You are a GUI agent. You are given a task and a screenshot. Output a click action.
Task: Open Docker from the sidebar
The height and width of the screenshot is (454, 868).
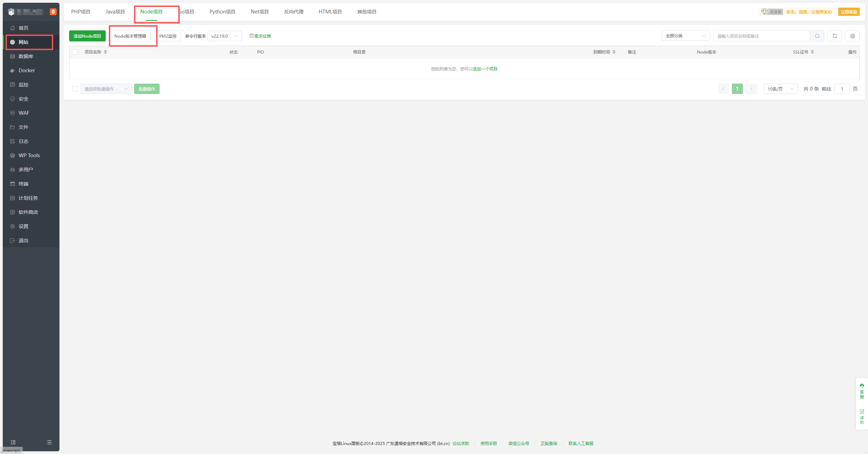pyautogui.click(x=27, y=70)
